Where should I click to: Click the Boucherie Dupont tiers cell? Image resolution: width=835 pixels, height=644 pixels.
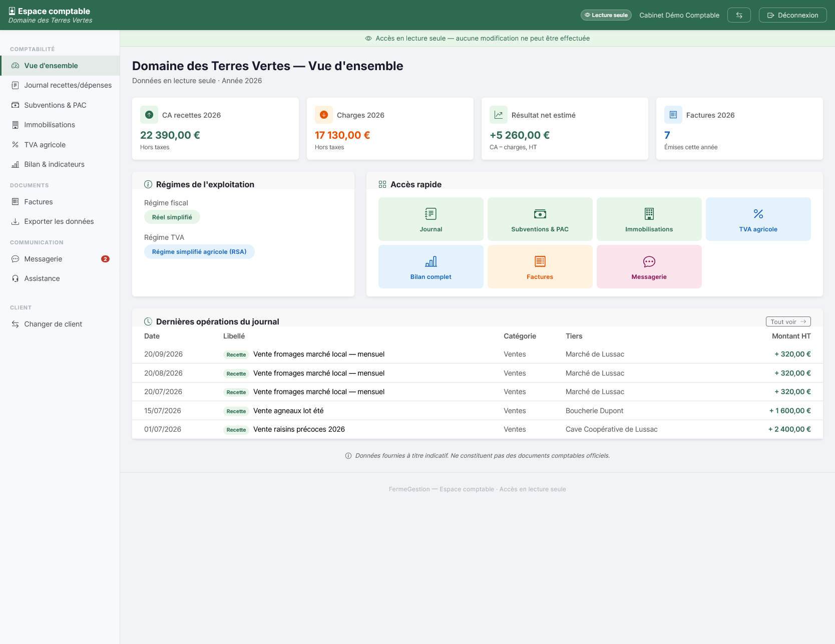point(594,411)
